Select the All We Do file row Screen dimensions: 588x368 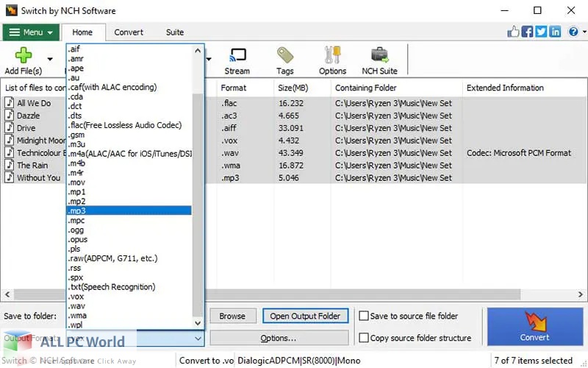click(x=294, y=103)
